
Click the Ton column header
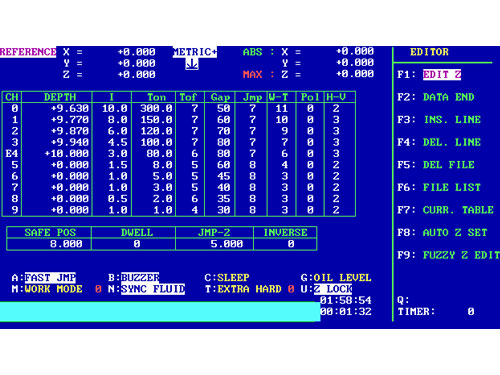(x=157, y=97)
